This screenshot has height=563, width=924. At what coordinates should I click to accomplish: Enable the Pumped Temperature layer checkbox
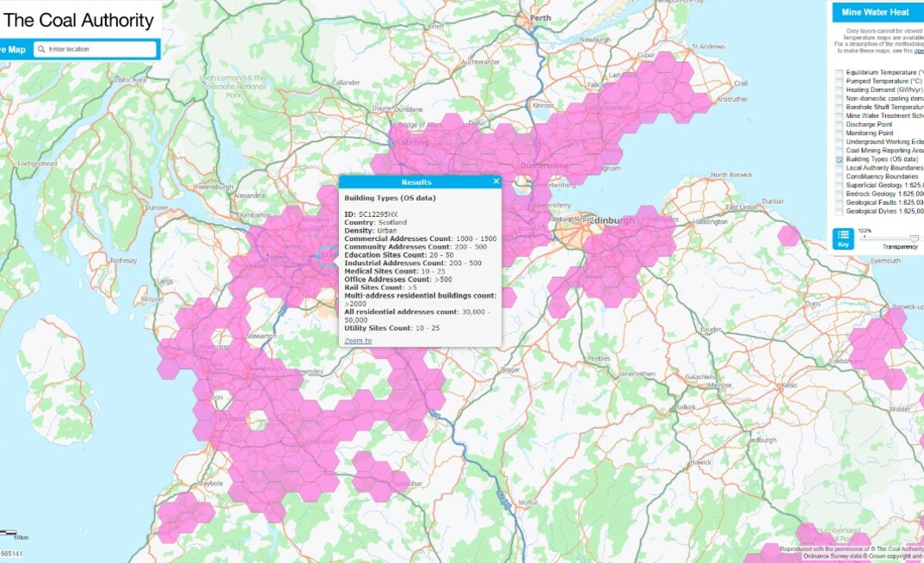[x=840, y=81]
